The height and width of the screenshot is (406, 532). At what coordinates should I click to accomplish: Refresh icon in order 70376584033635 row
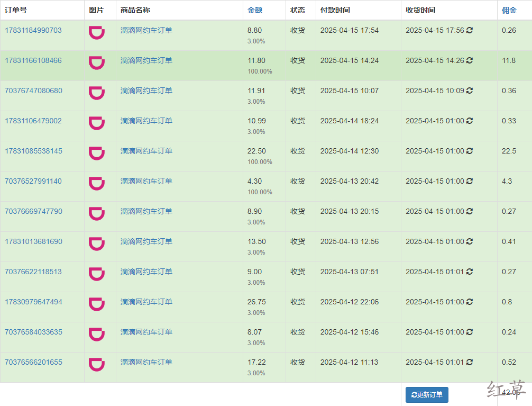tap(470, 332)
